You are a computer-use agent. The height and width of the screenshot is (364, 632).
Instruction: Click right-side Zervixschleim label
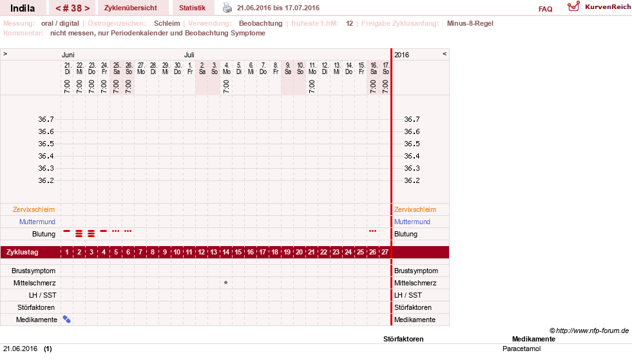(x=415, y=209)
